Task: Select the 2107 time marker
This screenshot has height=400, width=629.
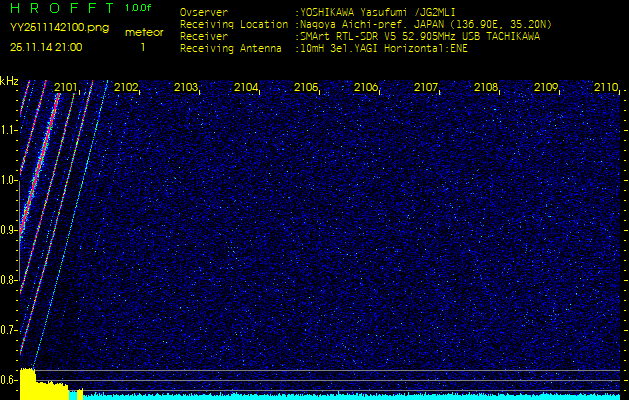Action: coord(426,88)
